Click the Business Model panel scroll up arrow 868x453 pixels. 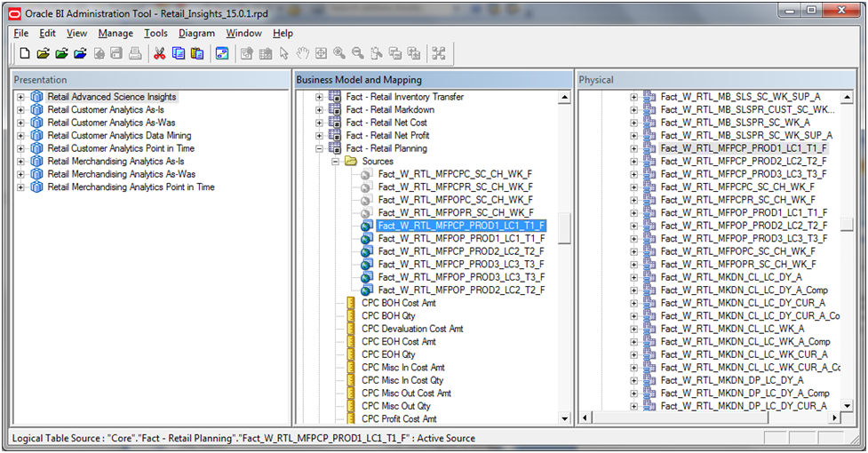click(x=564, y=98)
